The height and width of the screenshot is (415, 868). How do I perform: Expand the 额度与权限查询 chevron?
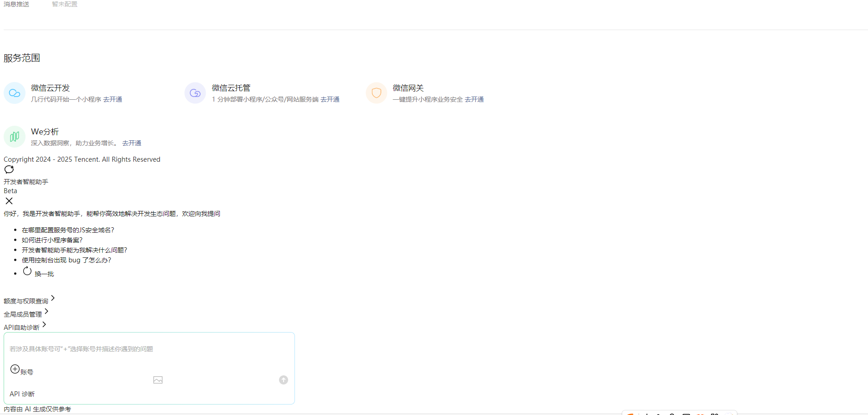(x=53, y=298)
